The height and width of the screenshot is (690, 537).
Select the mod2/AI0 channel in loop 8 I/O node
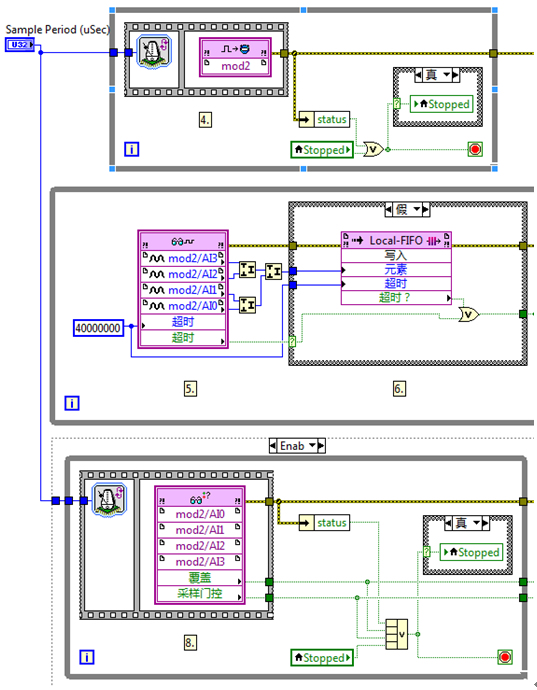click(x=200, y=514)
